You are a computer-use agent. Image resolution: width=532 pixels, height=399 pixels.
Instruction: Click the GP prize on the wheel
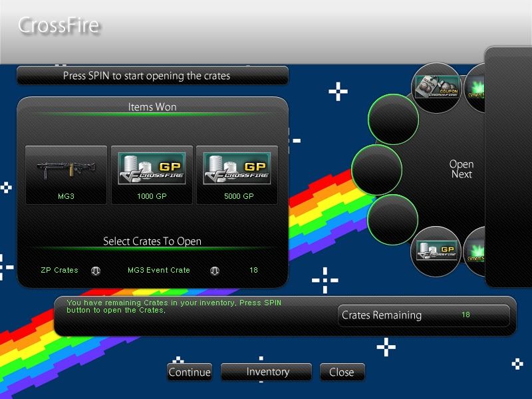[x=436, y=251]
